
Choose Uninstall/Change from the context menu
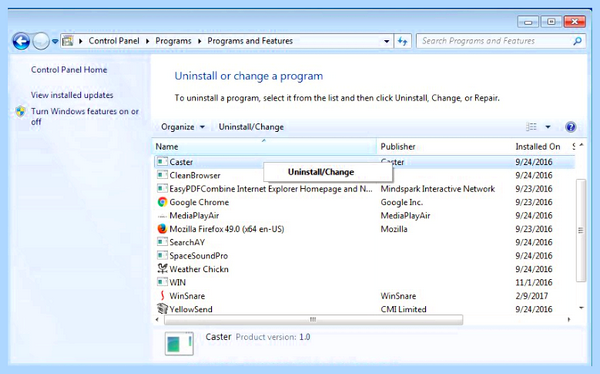(x=321, y=172)
